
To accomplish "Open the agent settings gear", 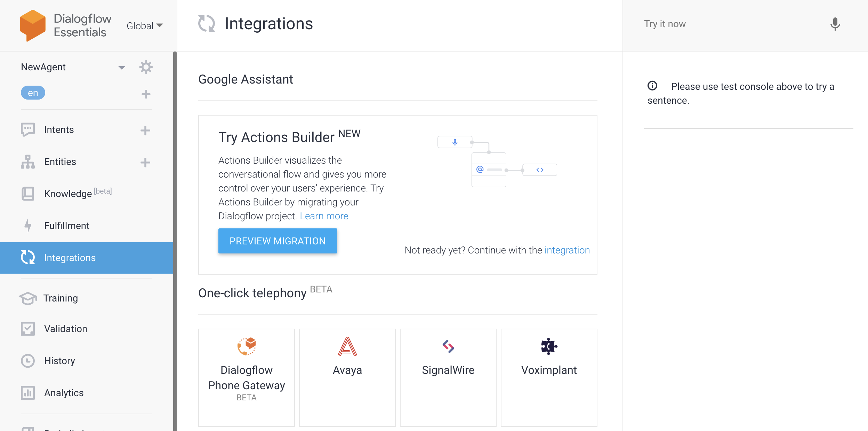I will pos(146,67).
